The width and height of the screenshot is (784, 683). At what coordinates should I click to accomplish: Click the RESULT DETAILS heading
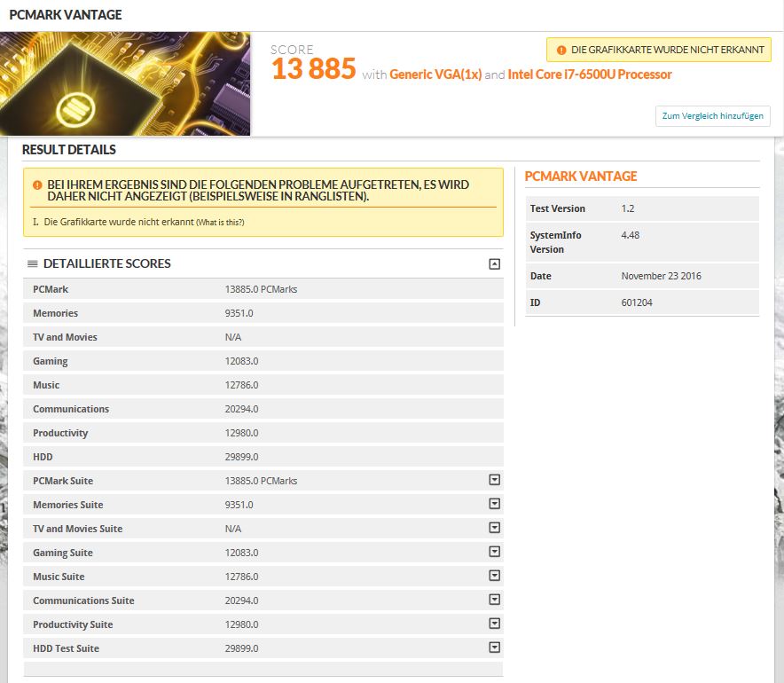69,150
